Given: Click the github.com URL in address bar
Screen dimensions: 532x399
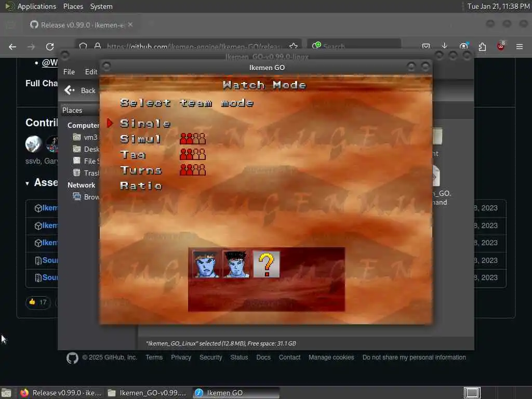Looking at the screenshot, I should coord(194,46).
